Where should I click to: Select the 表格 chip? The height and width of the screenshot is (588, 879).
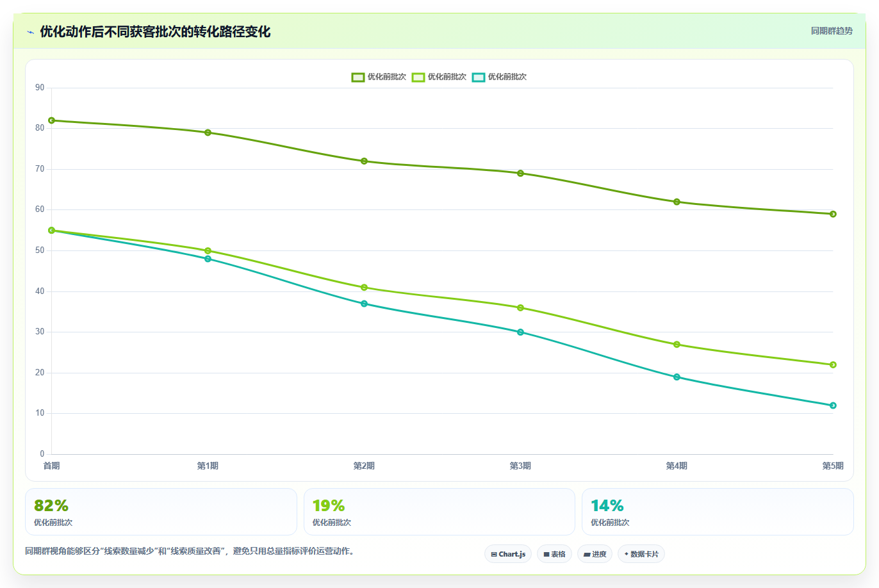pyautogui.click(x=554, y=554)
